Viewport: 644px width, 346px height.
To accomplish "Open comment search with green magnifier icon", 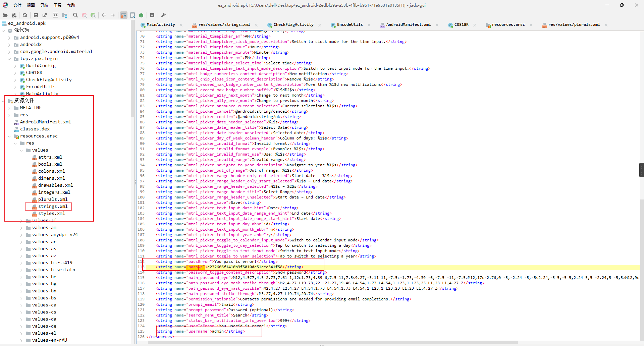I will (93, 15).
